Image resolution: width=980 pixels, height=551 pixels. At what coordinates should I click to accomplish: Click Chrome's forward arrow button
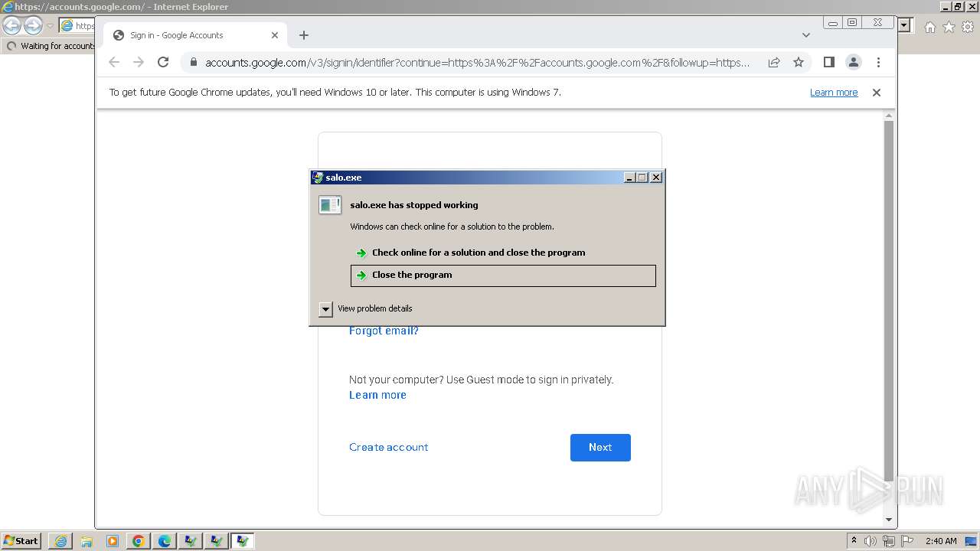(139, 62)
